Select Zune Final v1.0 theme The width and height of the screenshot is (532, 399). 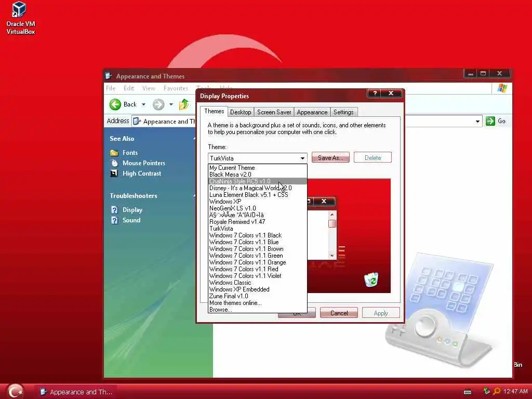point(258,296)
